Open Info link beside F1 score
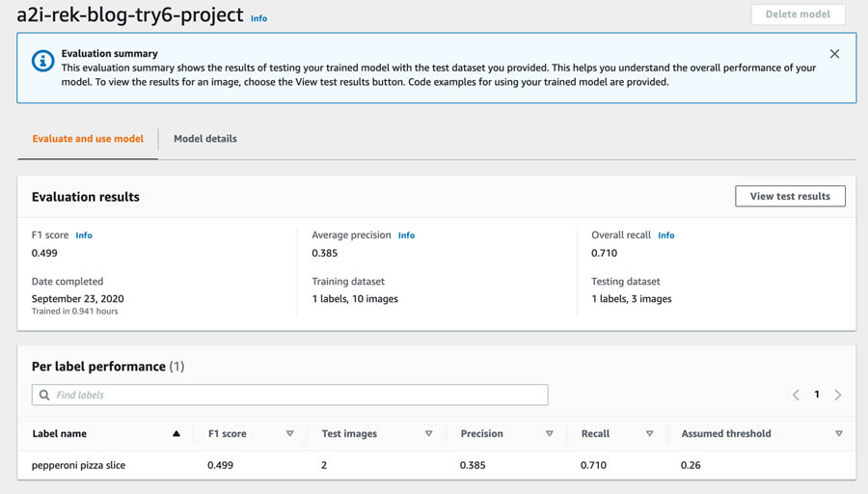 tap(84, 235)
